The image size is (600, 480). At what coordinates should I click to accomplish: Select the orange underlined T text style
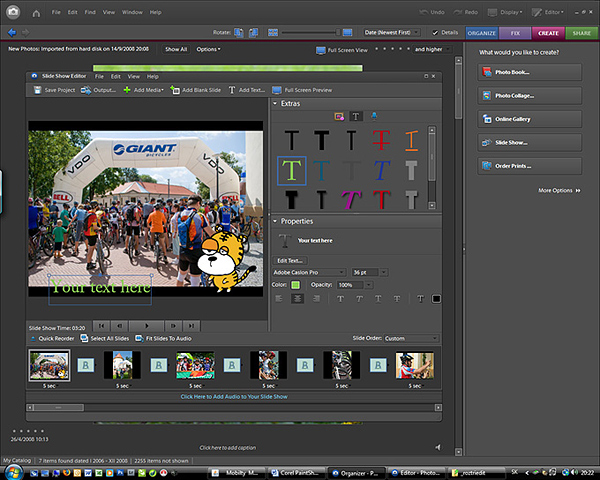412,141
